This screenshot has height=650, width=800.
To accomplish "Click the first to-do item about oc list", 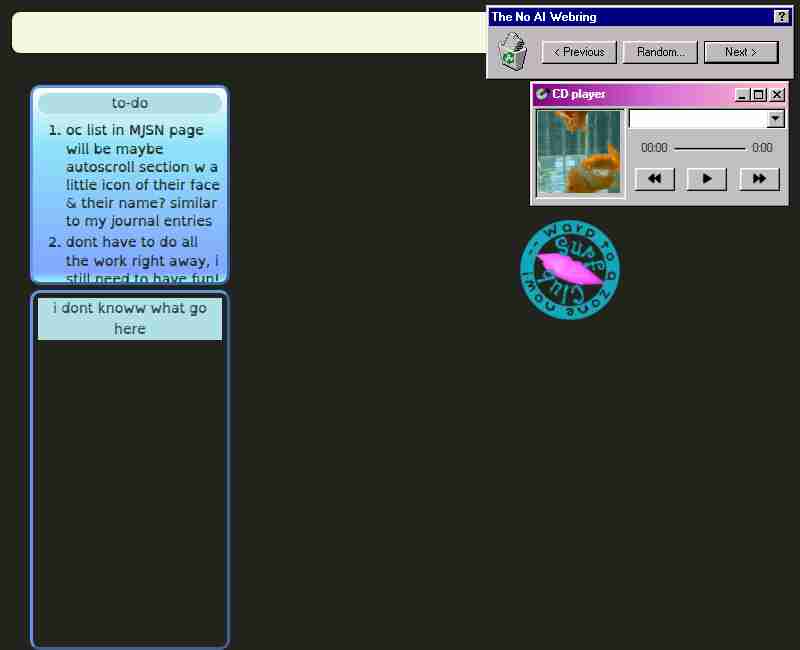I will tap(141, 175).
